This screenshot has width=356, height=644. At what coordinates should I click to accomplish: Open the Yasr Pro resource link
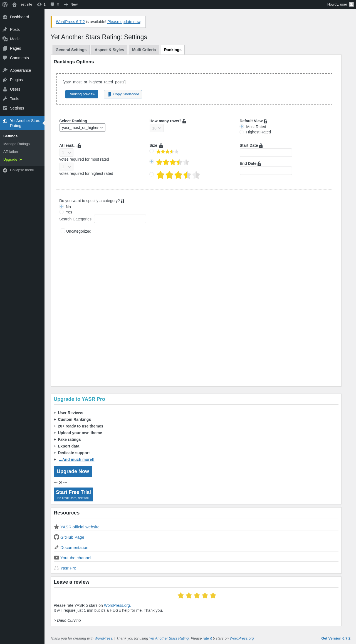tap(68, 568)
